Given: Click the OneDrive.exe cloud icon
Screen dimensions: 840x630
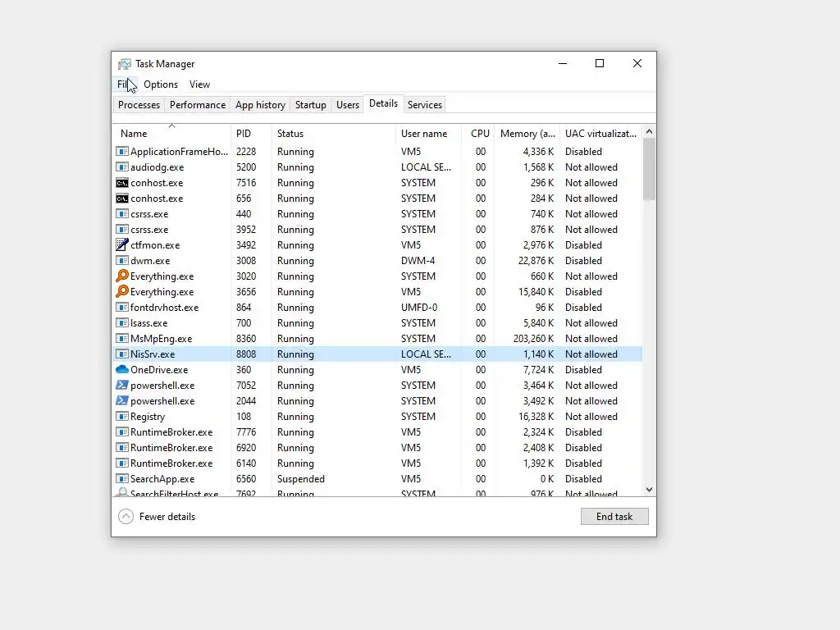Looking at the screenshot, I should (122, 370).
